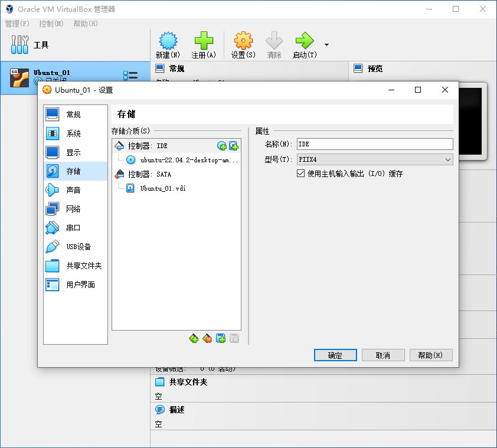Image resolution: width=497 pixels, height=448 pixels.
Task: Maximize the Ubuntu_01 settings dialog
Action: click(x=418, y=90)
